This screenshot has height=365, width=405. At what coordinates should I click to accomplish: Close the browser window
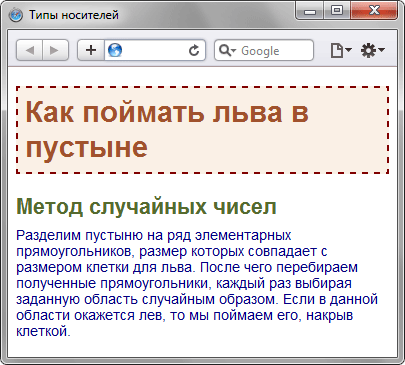[x=374, y=11]
